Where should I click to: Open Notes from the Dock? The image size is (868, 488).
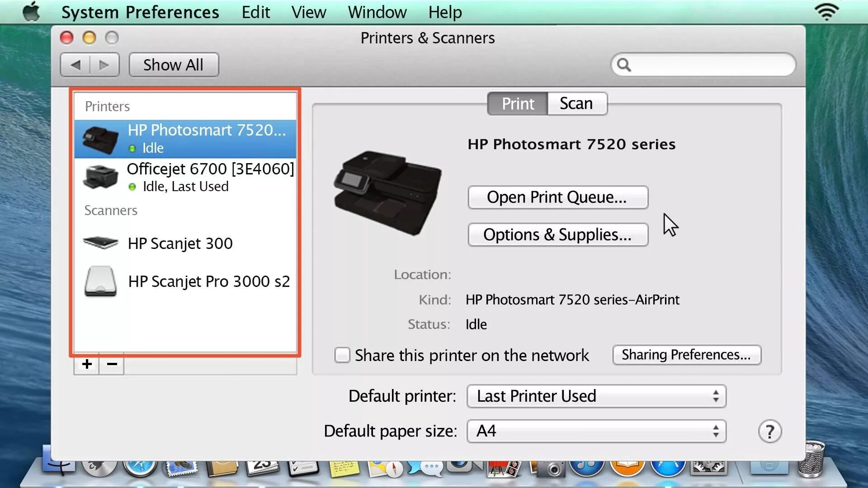point(344,469)
